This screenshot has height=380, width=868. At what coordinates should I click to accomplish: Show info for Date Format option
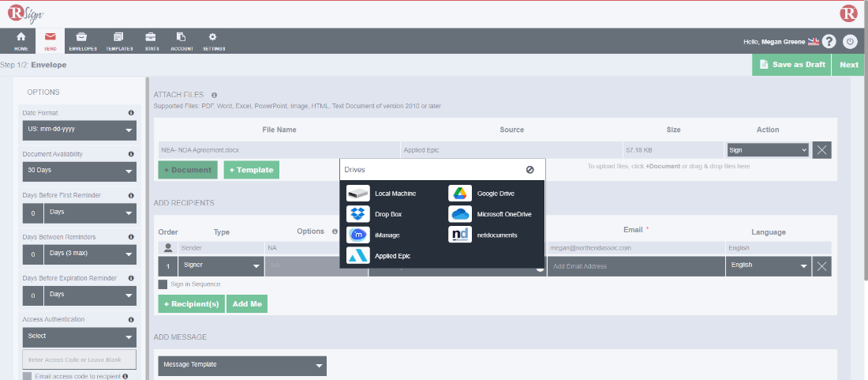click(131, 113)
